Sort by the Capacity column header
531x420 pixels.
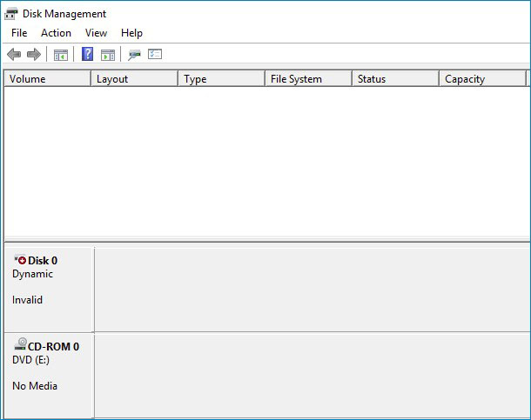coord(482,79)
